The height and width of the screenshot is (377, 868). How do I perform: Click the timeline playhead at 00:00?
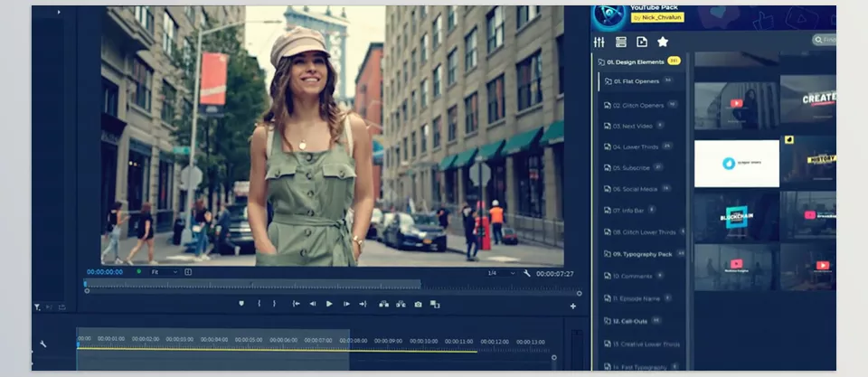pos(78,344)
